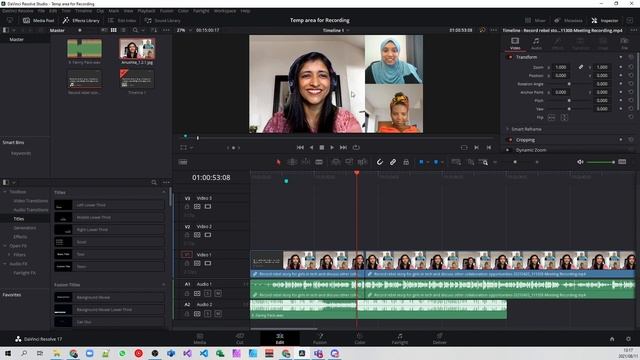640x360 pixels.
Task: Lock the Video 3 track
Action: [187, 207]
